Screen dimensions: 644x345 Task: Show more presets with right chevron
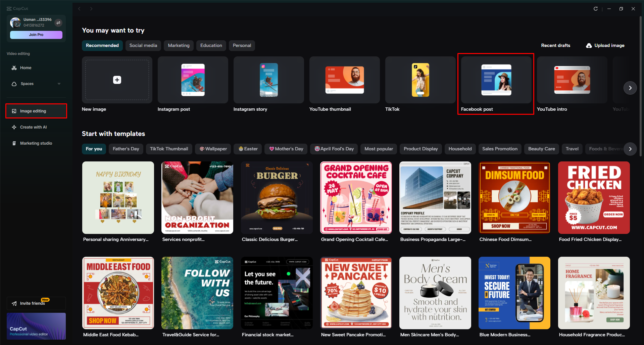[x=630, y=88]
